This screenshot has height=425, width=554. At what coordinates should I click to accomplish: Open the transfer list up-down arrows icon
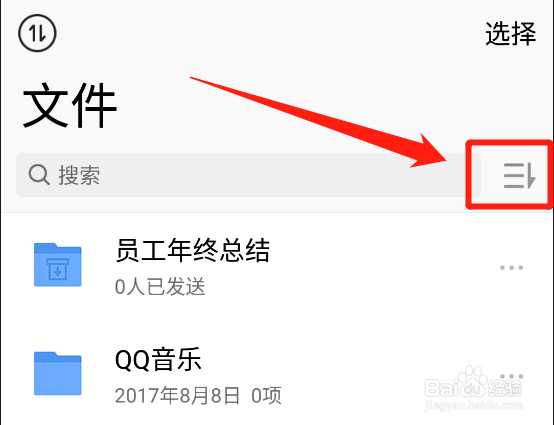pos(37,33)
